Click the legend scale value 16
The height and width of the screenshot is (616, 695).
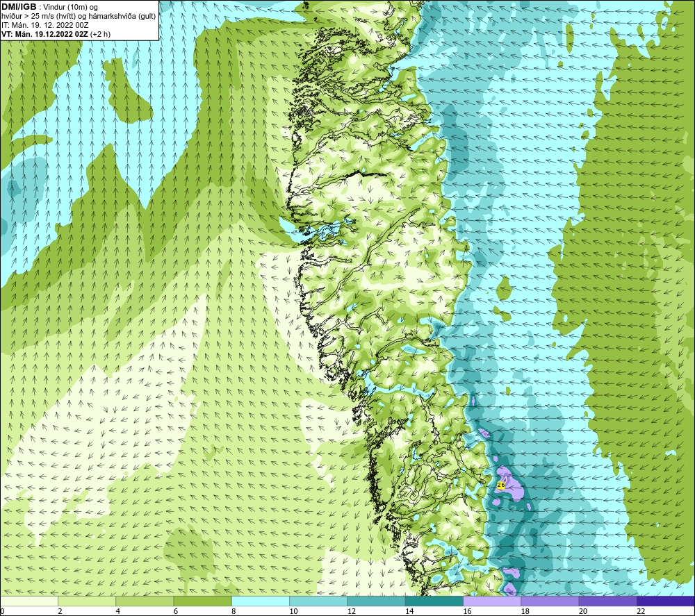click(x=467, y=611)
